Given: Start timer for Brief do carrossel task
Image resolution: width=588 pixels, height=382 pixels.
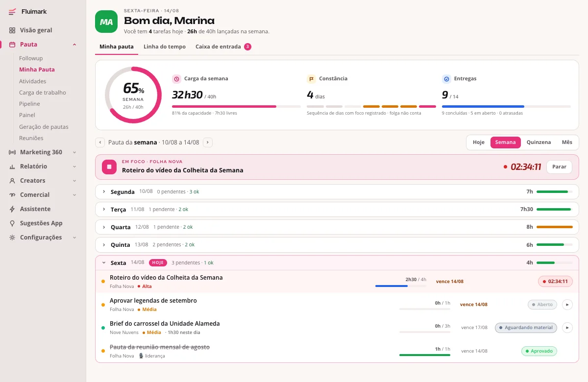Looking at the screenshot, I should pos(567,328).
